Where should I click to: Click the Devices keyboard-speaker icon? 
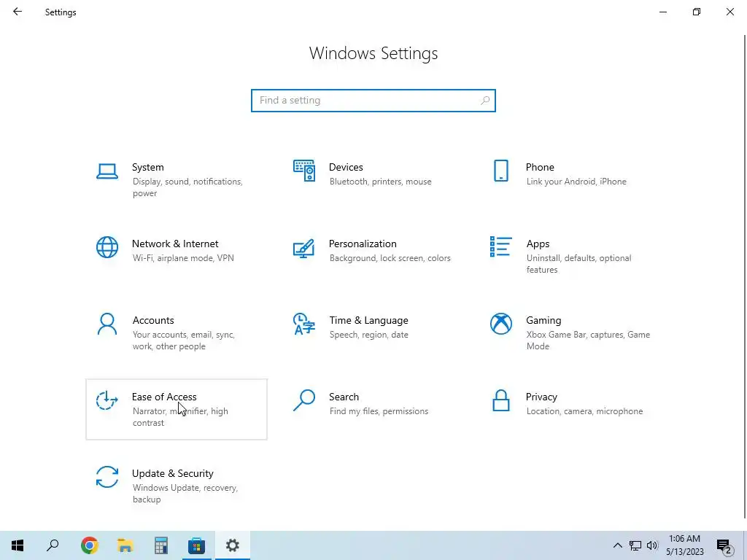point(304,171)
